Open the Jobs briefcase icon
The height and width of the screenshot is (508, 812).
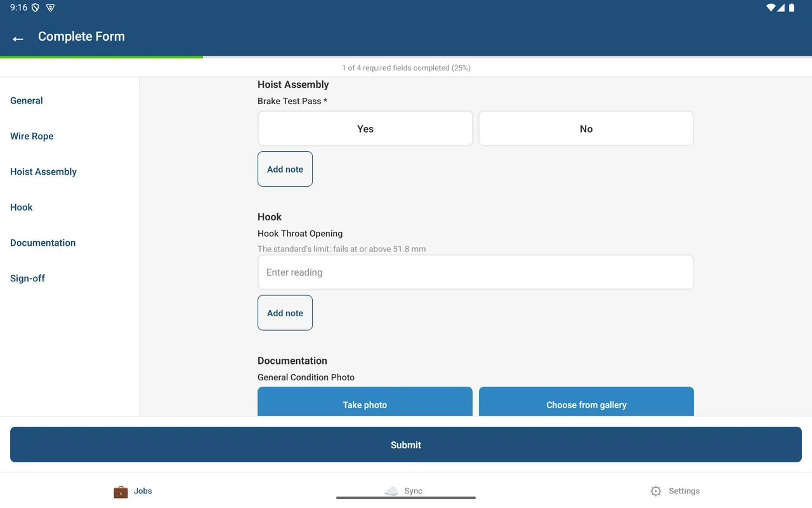point(121,491)
